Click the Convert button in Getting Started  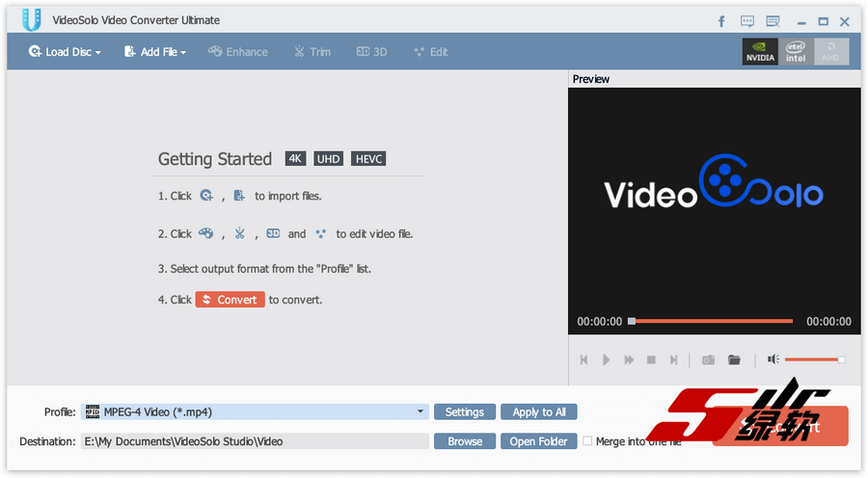230,300
